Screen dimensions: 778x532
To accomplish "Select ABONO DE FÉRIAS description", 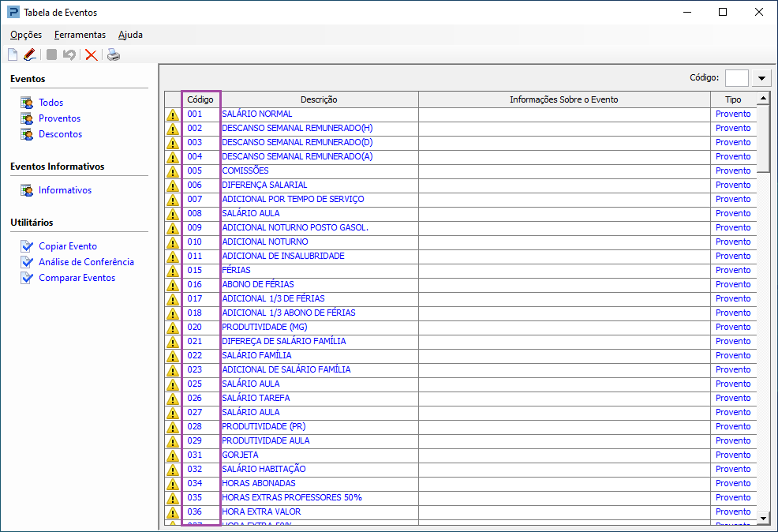I will point(258,285).
